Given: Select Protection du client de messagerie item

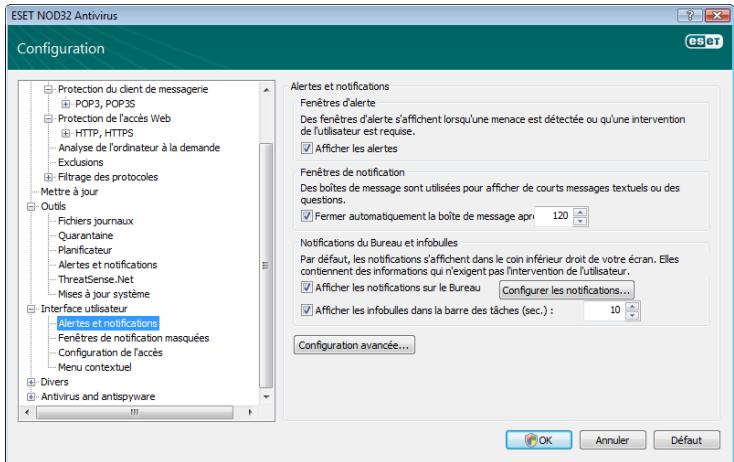Looking at the screenshot, I should click(x=133, y=89).
